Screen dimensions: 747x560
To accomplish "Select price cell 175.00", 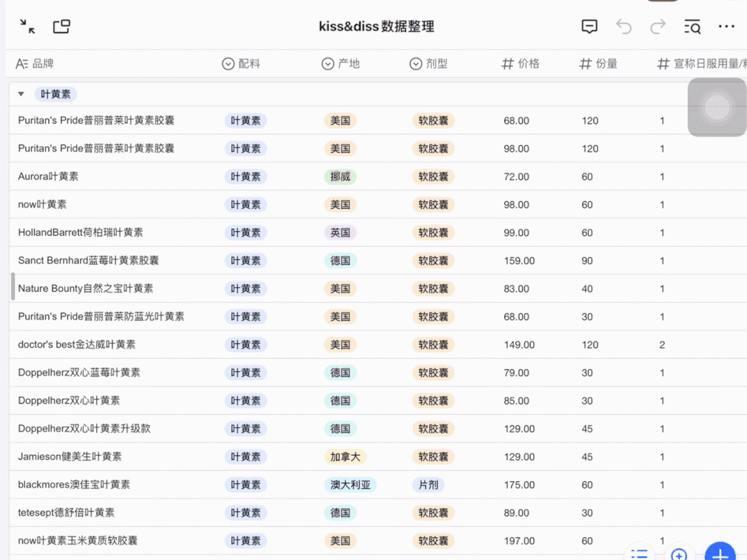I will [x=519, y=485].
